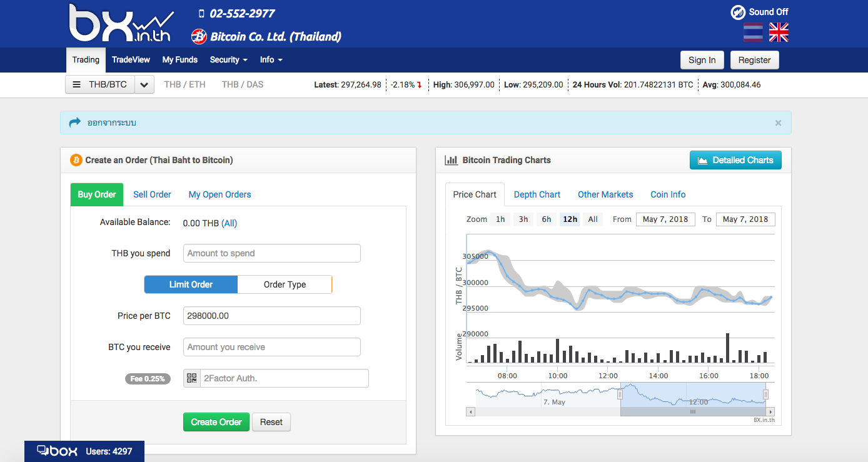Set chart zoom to 6h
Screen dimensions: 868x462
click(547, 219)
